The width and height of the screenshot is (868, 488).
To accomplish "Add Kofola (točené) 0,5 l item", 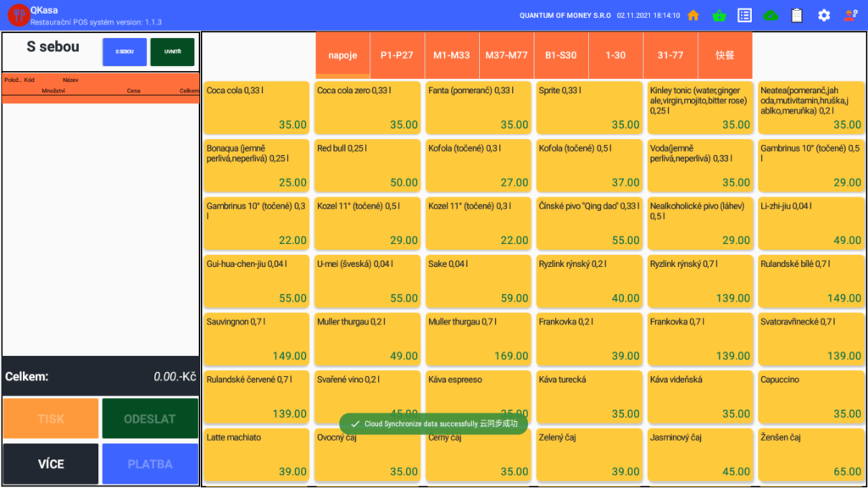I will (x=589, y=165).
